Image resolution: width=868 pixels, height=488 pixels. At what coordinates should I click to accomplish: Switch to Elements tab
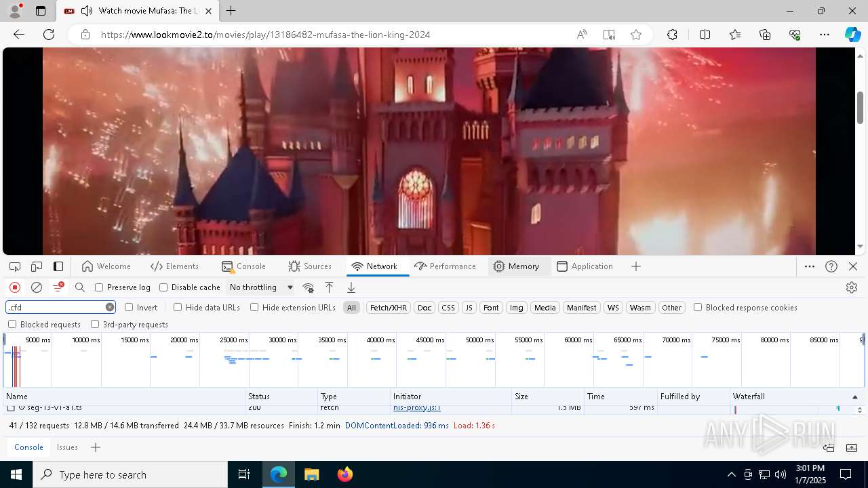point(175,266)
